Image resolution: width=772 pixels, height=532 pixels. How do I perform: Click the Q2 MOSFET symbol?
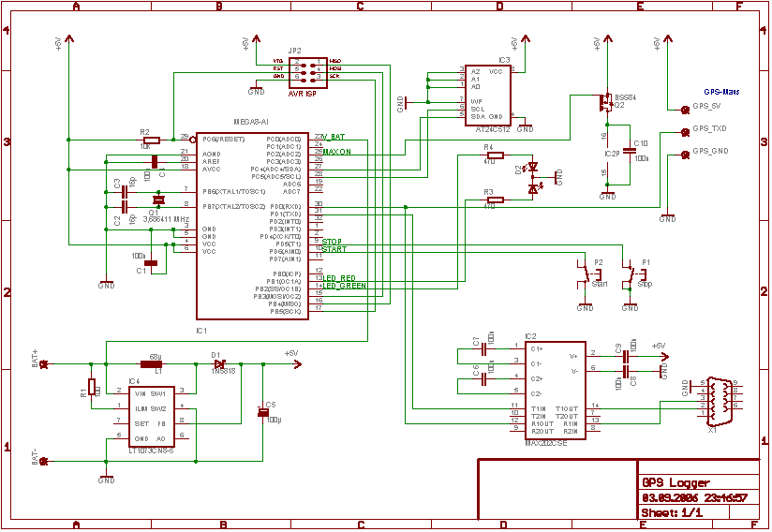tap(604, 103)
